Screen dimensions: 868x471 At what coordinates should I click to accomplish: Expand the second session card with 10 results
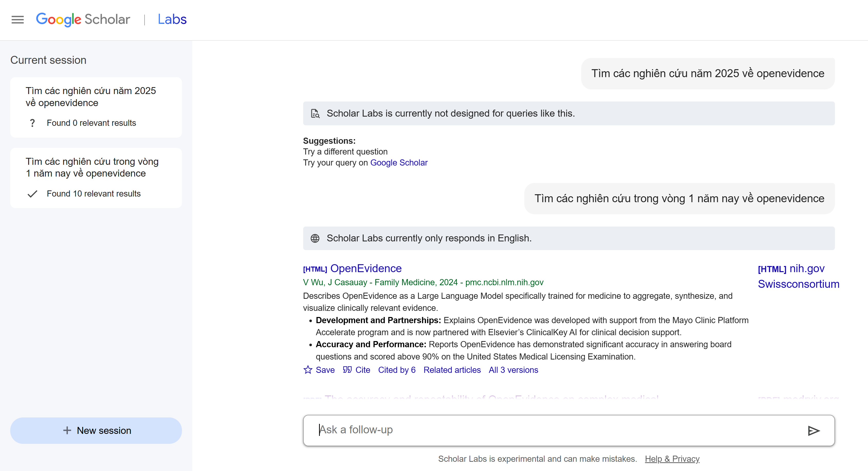[x=96, y=178]
